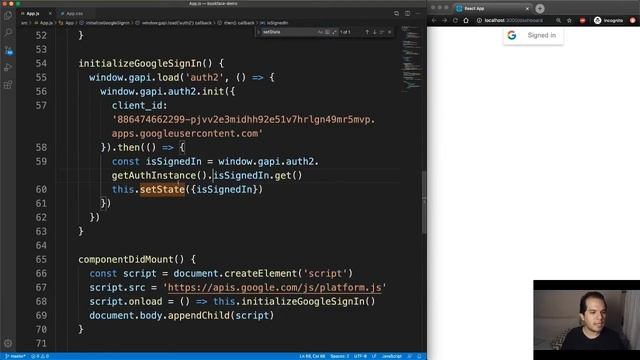640x360 pixels.
Task: Open the Search view in activity bar
Action: [x=8, y=33]
